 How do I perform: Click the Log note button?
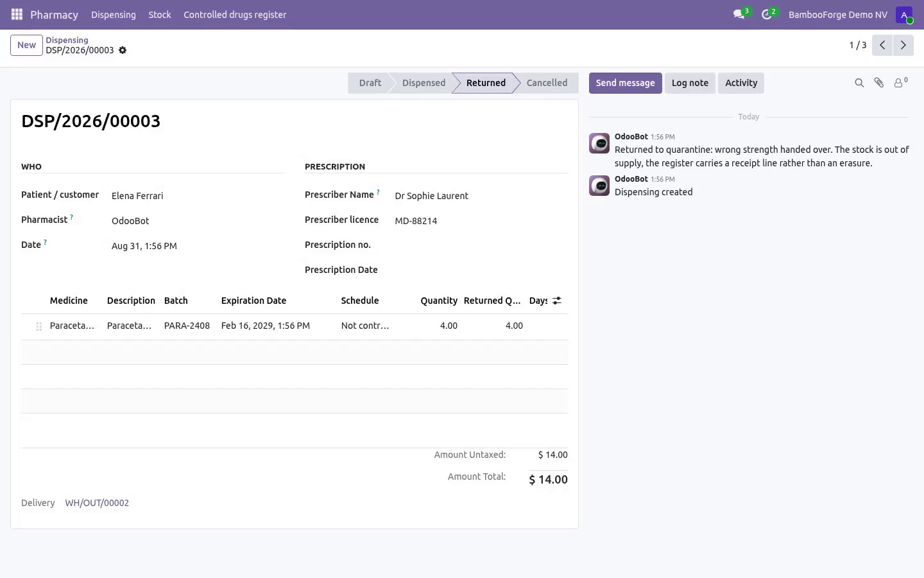click(x=690, y=83)
